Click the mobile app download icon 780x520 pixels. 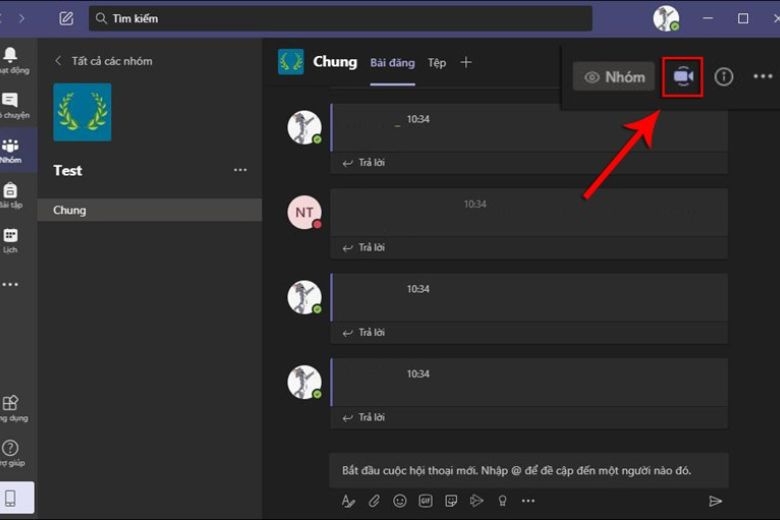[x=11, y=498]
